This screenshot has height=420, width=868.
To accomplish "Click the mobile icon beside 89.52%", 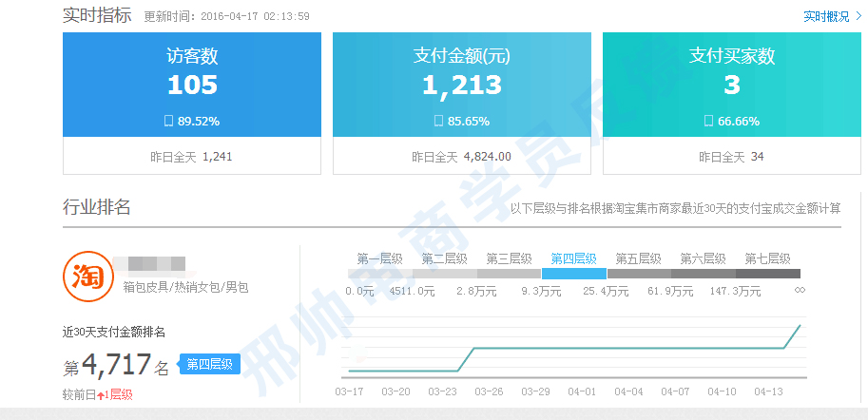I will [168, 121].
